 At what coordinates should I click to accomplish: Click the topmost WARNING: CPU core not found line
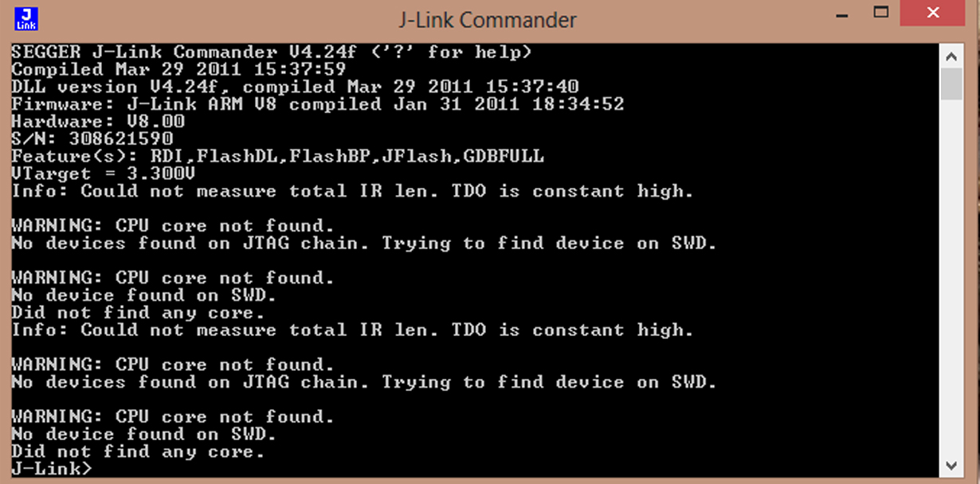click(173, 225)
